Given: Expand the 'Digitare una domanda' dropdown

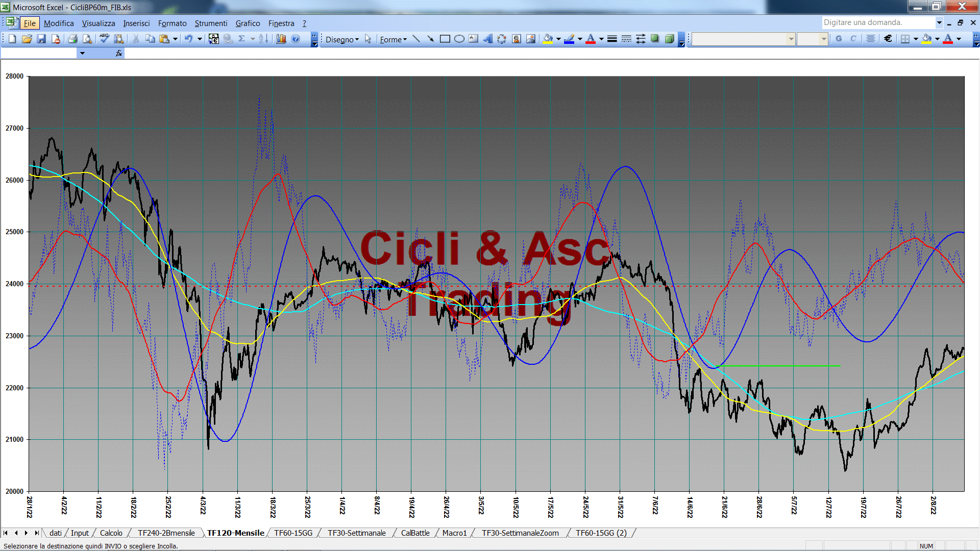Looking at the screenshot, I should 939,22.
